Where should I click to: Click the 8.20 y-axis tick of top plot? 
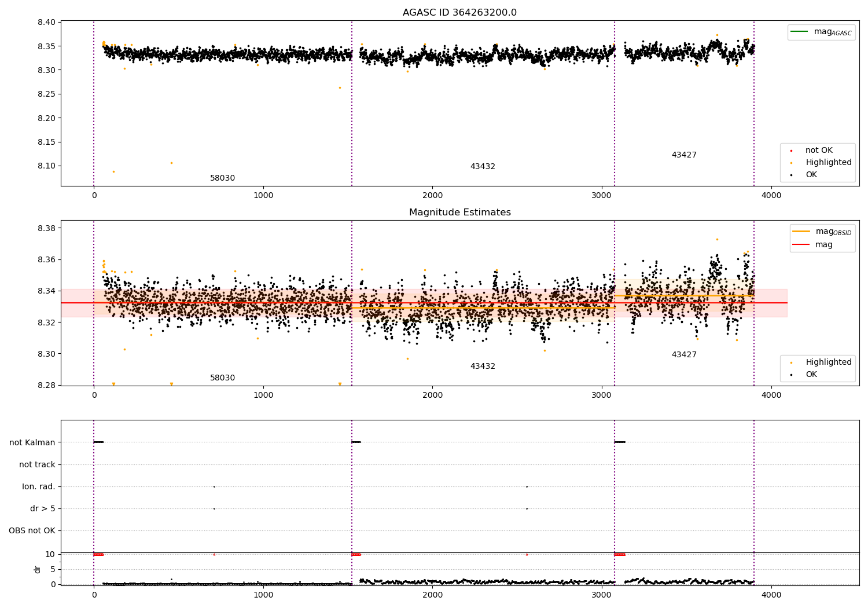coord(46,118)
